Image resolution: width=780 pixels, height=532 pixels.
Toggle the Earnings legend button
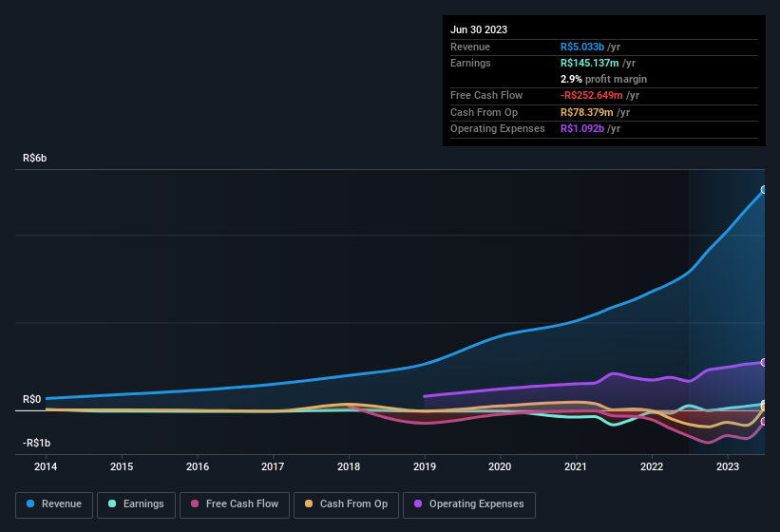click(136, 504)
